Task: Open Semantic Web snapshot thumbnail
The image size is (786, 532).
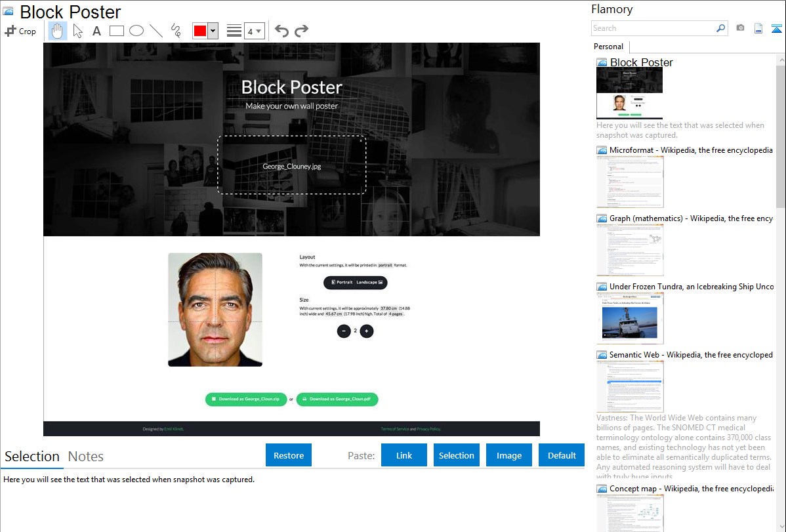Action: (630, 386)
